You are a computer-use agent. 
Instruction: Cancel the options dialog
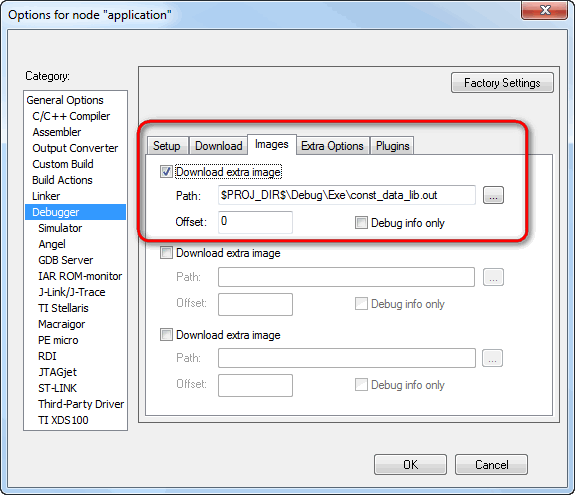click(x=491, y=465)
